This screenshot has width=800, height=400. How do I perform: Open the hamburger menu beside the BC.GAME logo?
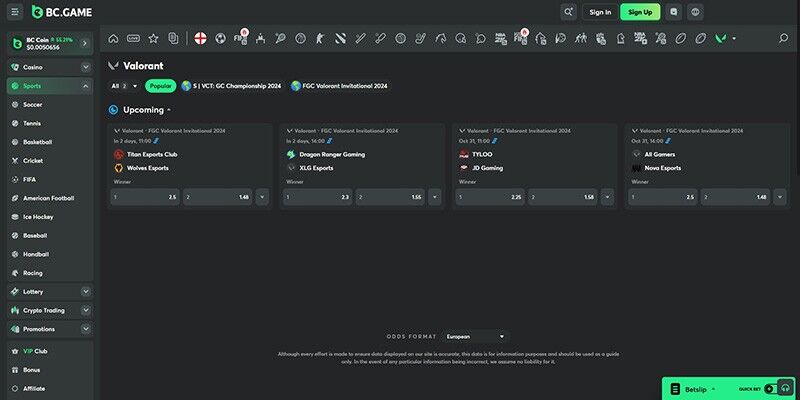point(15,12)
